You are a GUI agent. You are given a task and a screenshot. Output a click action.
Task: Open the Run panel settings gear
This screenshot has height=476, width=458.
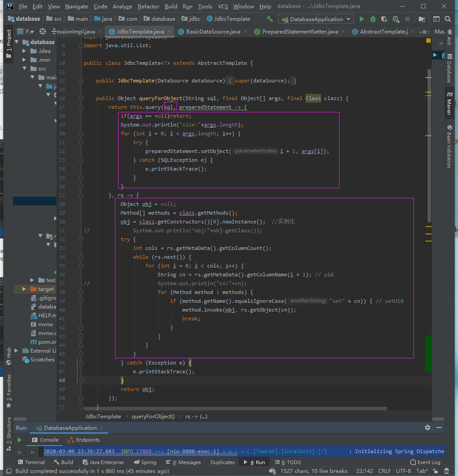pos(428,428)
